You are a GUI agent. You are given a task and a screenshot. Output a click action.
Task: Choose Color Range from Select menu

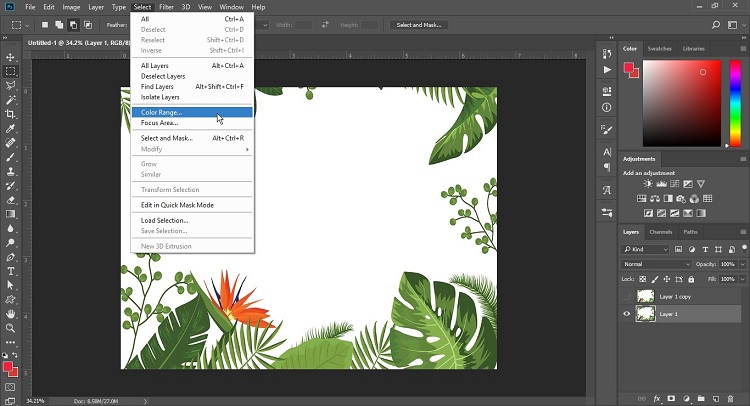pos(162,112)
